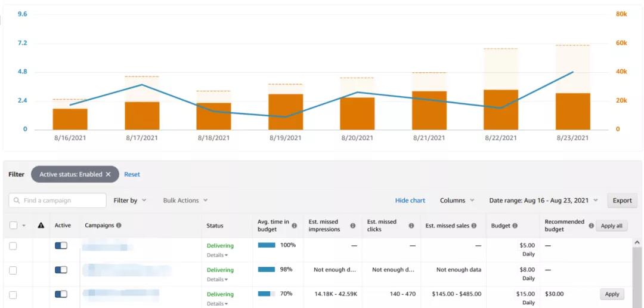This screenshot has width=644, height=308.
Task: Check the select-all campaigns checkbox in header
Action: [13, 226]
